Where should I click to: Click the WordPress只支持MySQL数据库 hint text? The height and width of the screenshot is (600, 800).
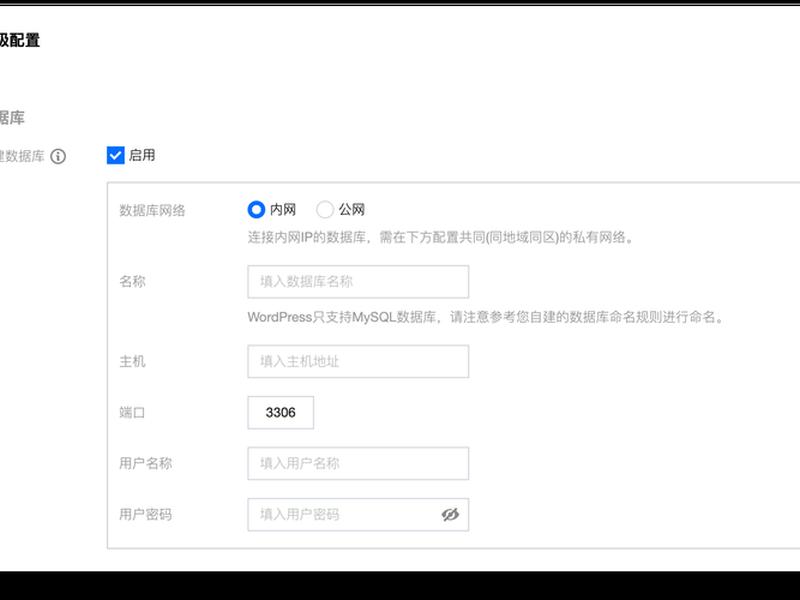tap(487, 317)
